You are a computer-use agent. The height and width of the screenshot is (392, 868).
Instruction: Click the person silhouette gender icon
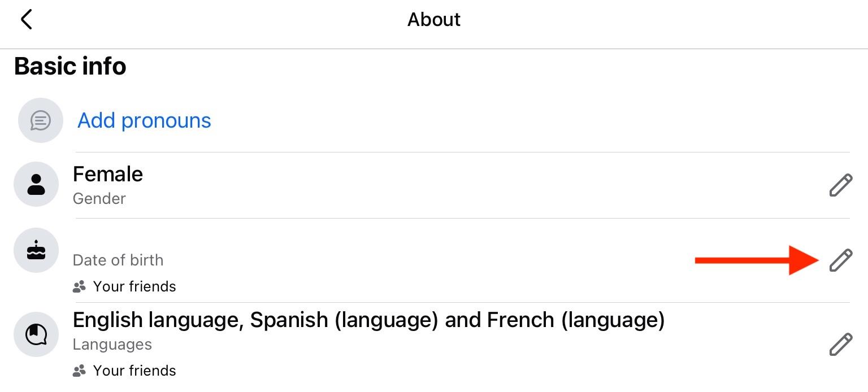(36, 184)
